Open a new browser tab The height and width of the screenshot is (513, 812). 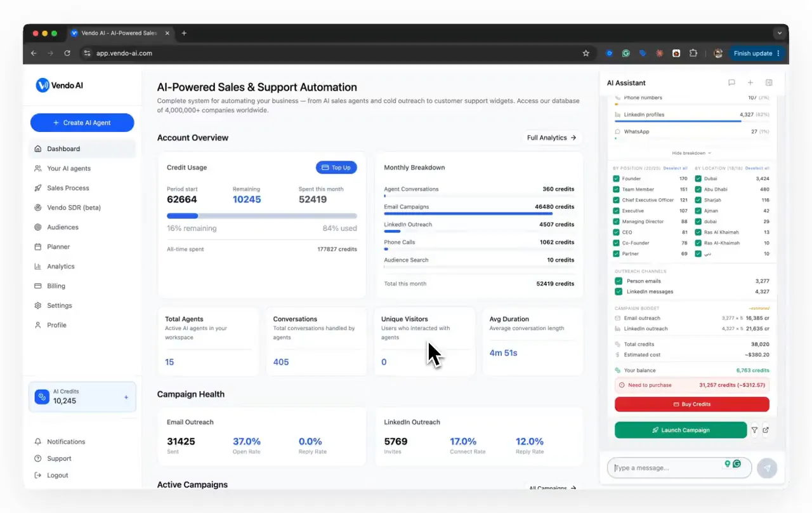pyautogui.click(x=184, y=33)
